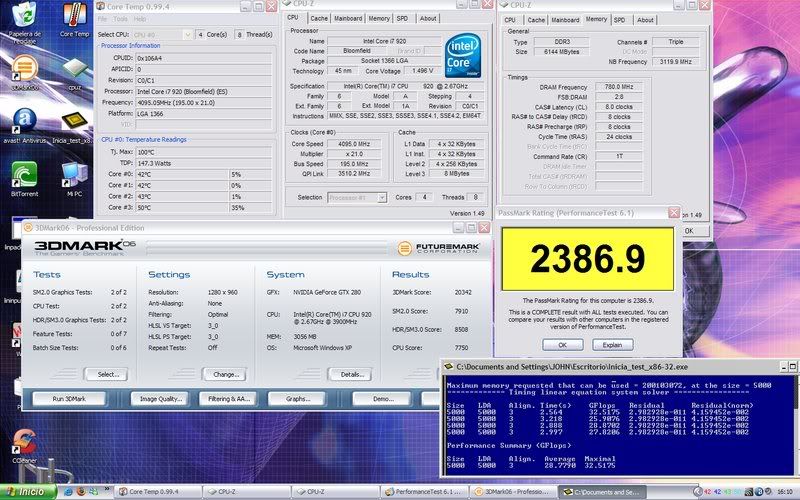Click the console window title bar icon

coord(448,366)
